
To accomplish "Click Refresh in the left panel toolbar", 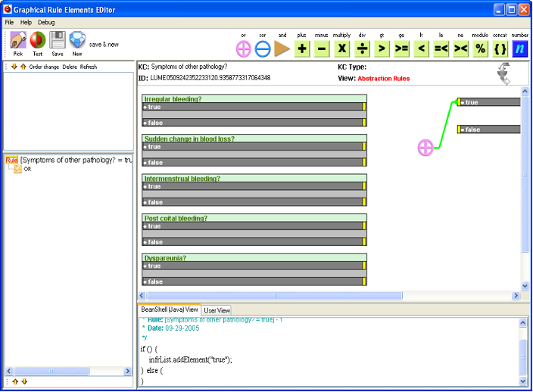I will point(89,67).
